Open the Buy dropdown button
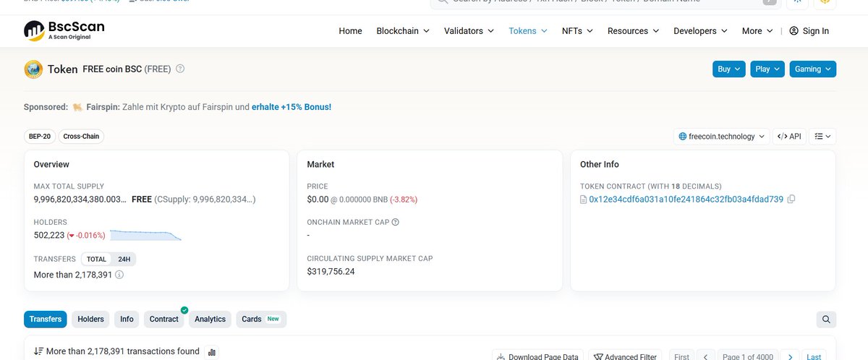The width and height of the screenshot is (868, 360). 728,69
